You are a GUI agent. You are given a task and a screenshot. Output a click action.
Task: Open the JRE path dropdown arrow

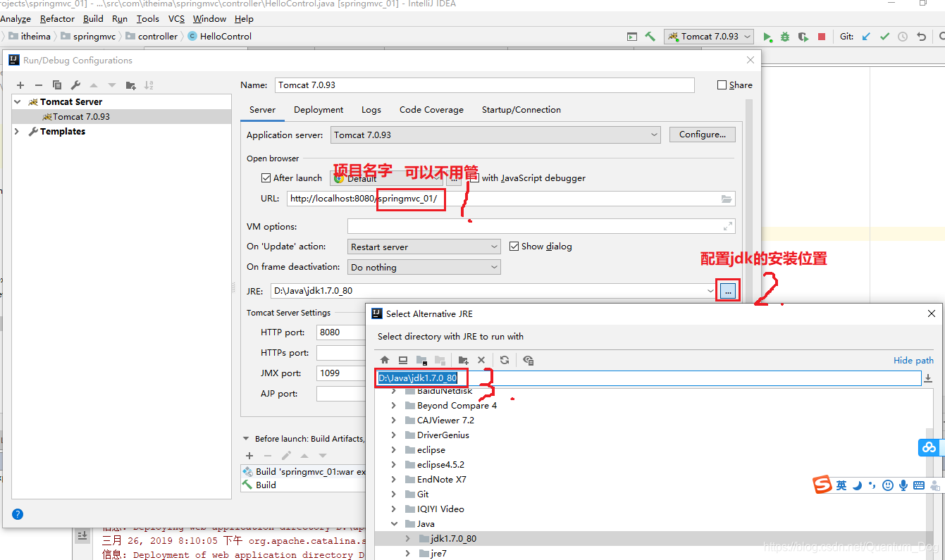click(x=710, y=290)
